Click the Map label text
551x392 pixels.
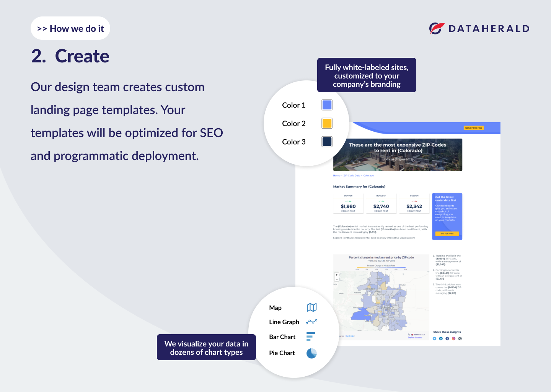(x=275, y=308)
